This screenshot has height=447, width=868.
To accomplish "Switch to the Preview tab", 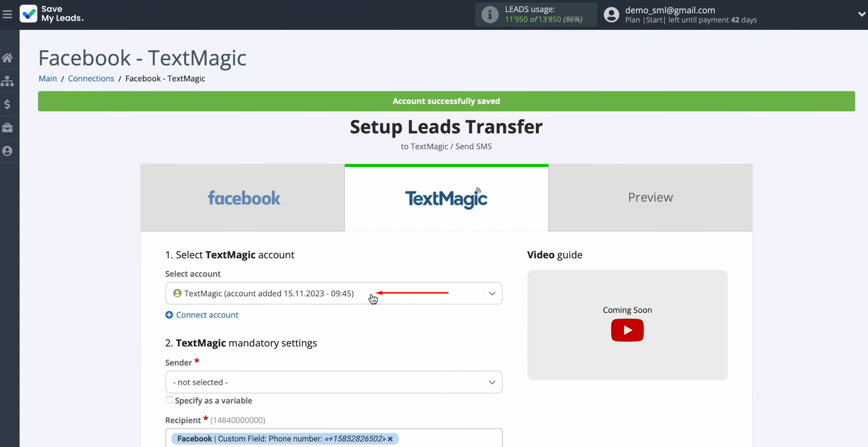I will (x=651, y=198).
